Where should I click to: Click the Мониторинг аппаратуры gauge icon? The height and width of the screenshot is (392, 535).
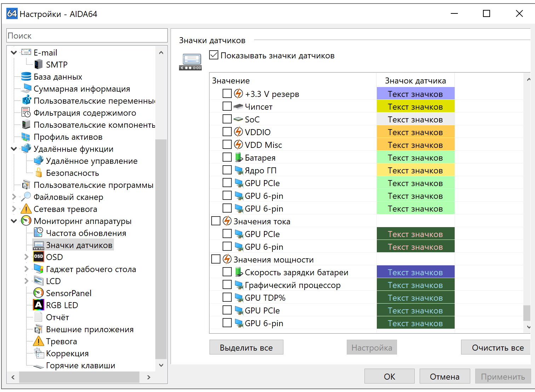[26, 221]
